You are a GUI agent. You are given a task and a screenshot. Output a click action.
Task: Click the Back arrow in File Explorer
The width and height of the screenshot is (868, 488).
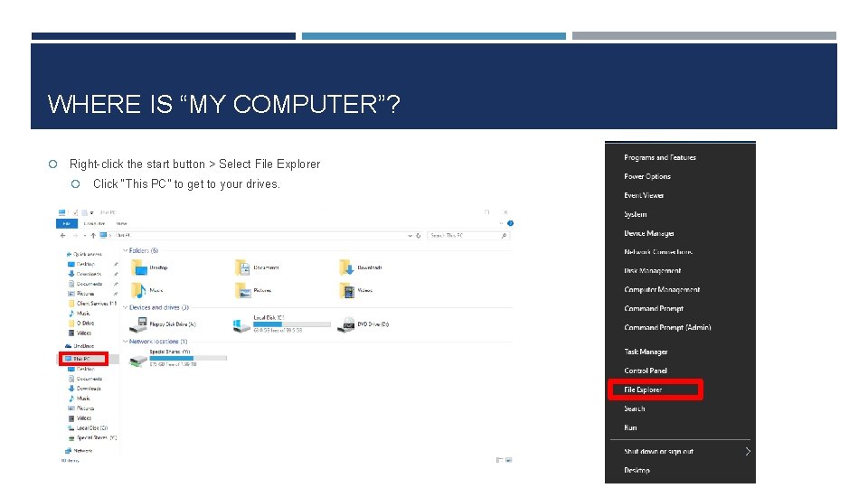62,236
